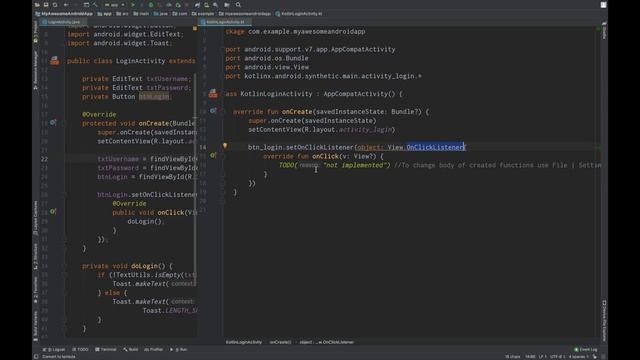
Task: Open the SDK Manager toolbar icon
Action: pyautogui.click(x=216, y=5)
